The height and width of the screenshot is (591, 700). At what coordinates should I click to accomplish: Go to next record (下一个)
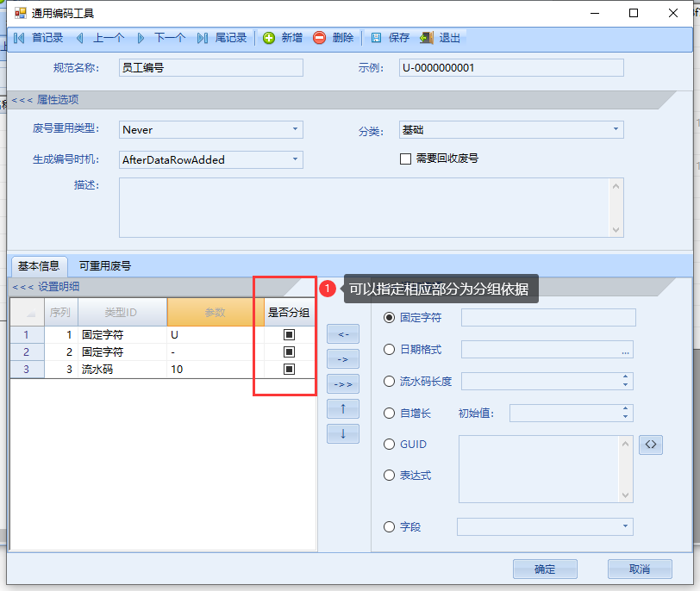point(160,38)
